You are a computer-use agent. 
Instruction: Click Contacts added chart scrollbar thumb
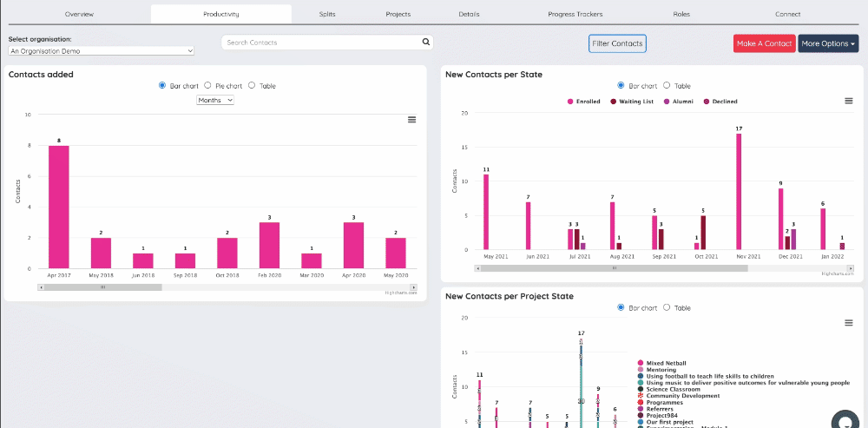[x=103, y=287]
